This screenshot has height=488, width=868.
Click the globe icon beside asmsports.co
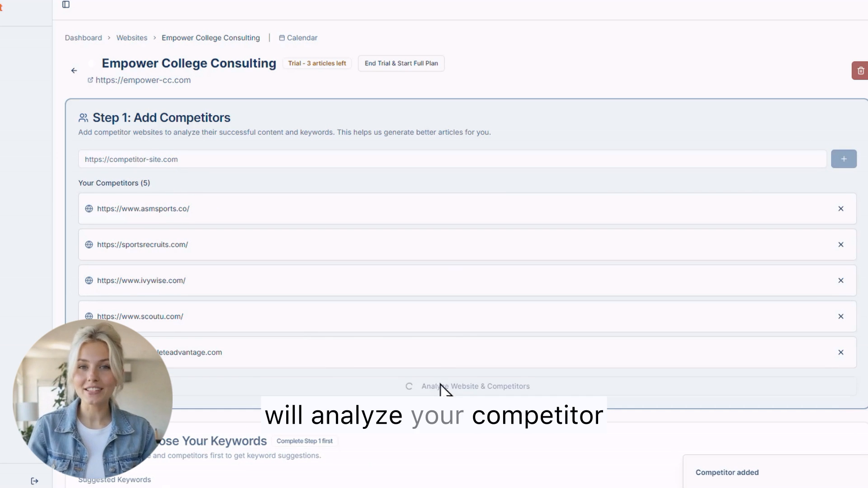pyautogui.click(x=89, y=208)
